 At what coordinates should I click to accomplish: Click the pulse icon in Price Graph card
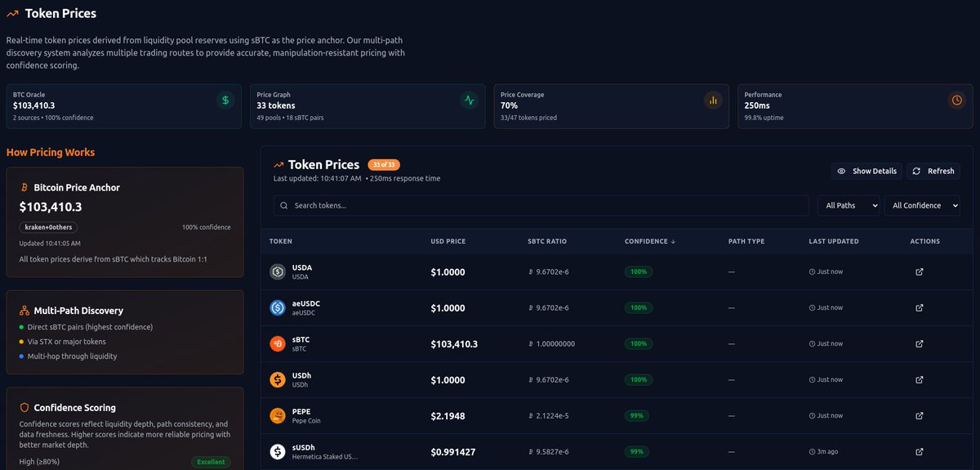coord(469,101)
